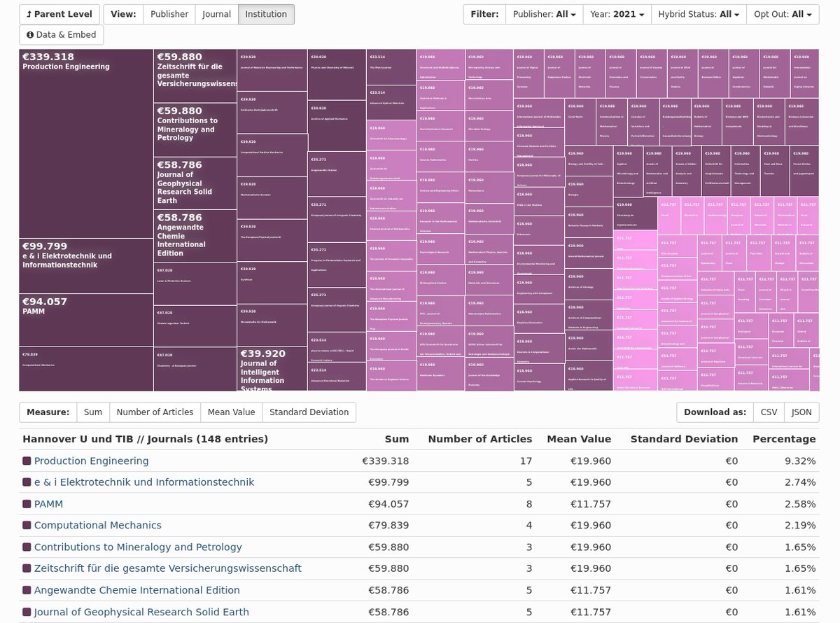Click the swatch beside Angewandte Chemie International Edition row
The width and height of the screenshot is (840, 623).
tap(27, 590)
